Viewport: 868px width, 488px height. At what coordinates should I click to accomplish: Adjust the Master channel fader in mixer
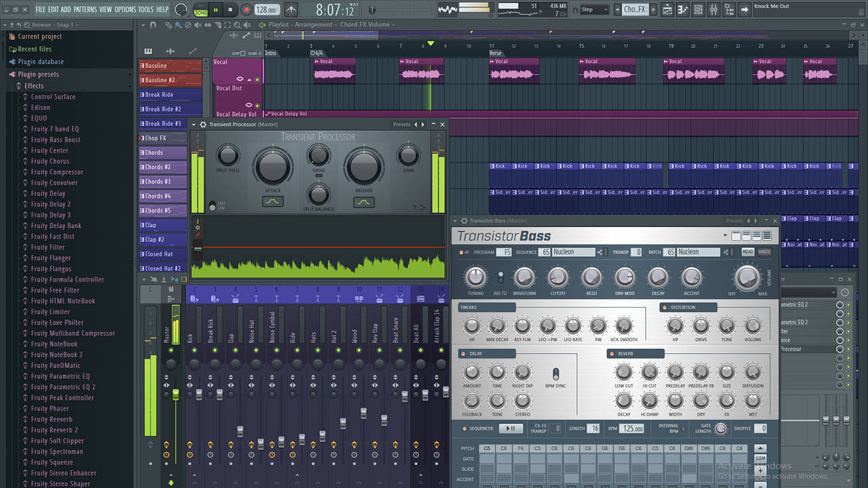(176, 394)
